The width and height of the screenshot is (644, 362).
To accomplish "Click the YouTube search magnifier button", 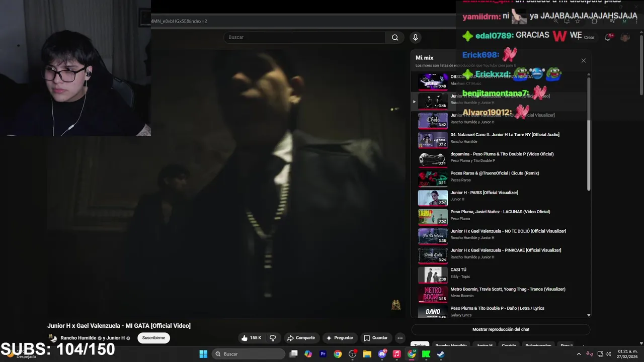I will (x=395, y=37).
